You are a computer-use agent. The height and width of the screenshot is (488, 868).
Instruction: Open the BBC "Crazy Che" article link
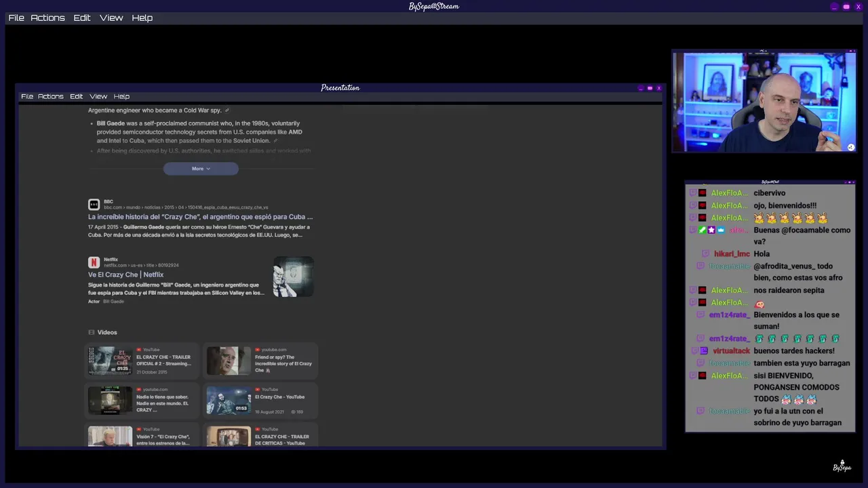[200, 217]
